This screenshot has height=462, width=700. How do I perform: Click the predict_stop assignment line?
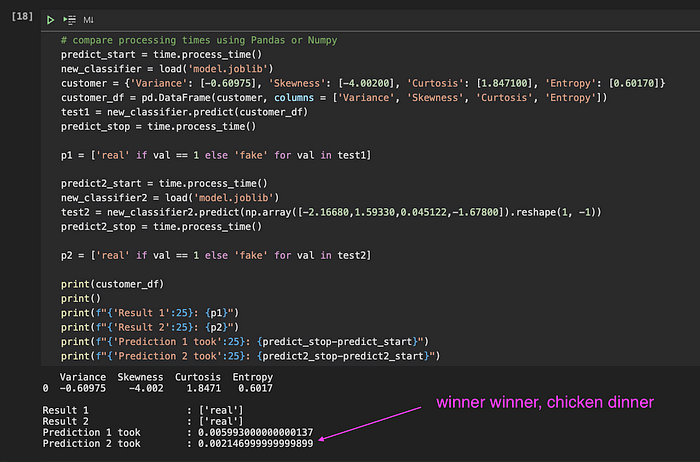tap(158, 126)
